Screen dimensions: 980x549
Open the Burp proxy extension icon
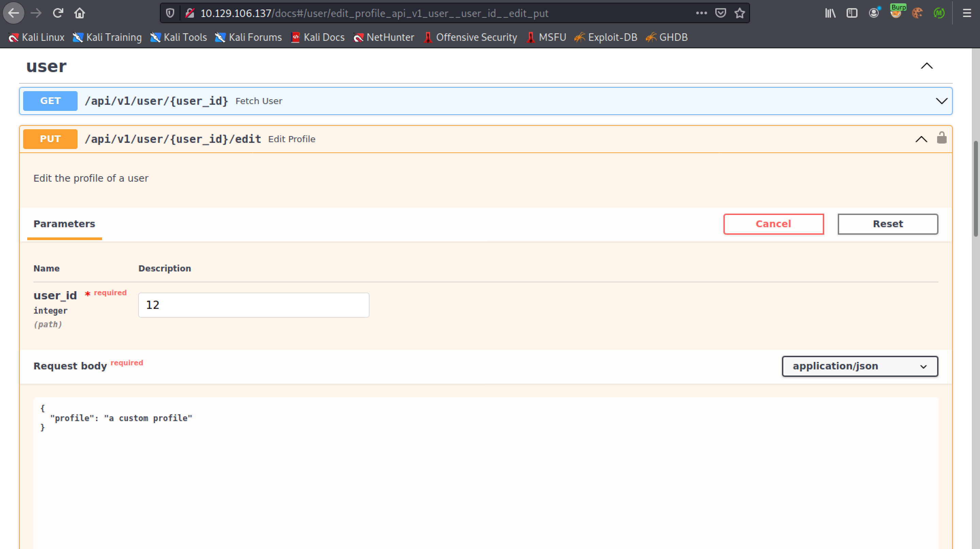(896, 12)
